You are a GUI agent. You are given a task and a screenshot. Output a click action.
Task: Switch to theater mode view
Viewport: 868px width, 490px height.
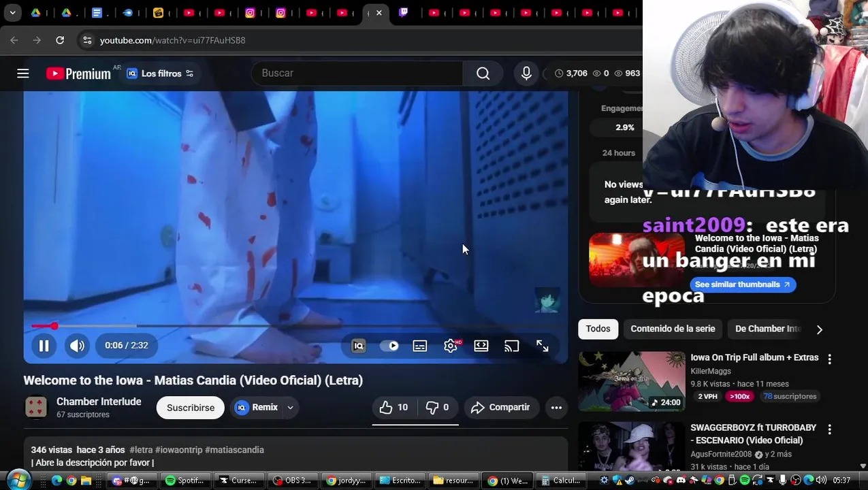[481, 346]
